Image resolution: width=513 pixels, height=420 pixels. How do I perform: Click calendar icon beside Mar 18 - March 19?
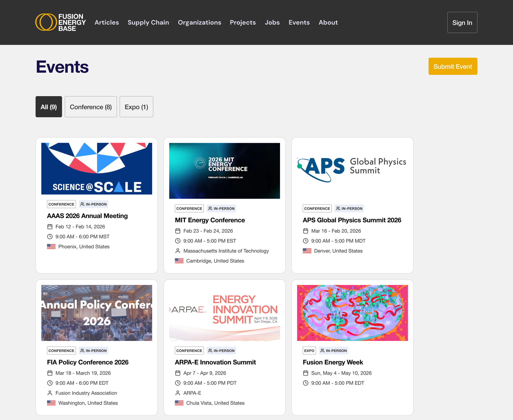50,373
